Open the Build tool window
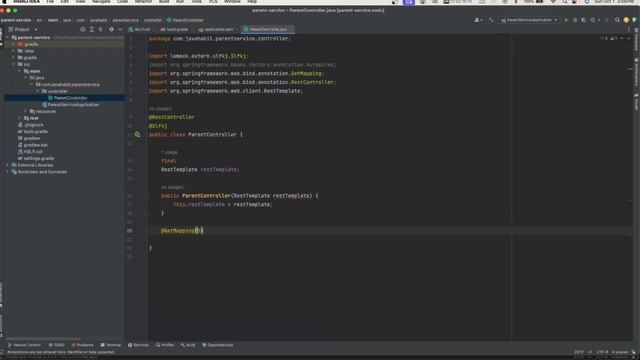Image resolution: width=640 pixels, height=360 pixels. click(188, 345)
